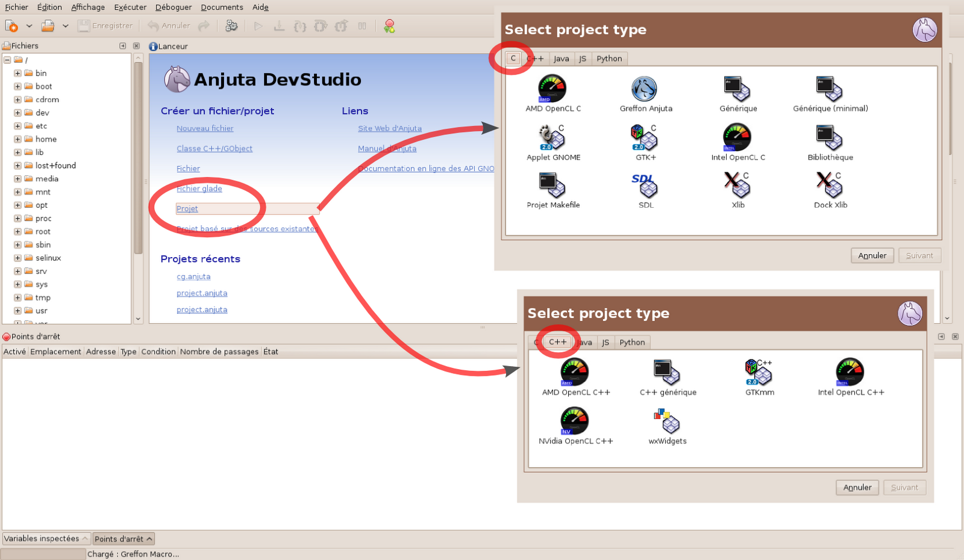Image resolution: width=964 pixels, height=560 pixels.
Task: Click the open file folder toolbar icon
Action: (x=48, y=26)
